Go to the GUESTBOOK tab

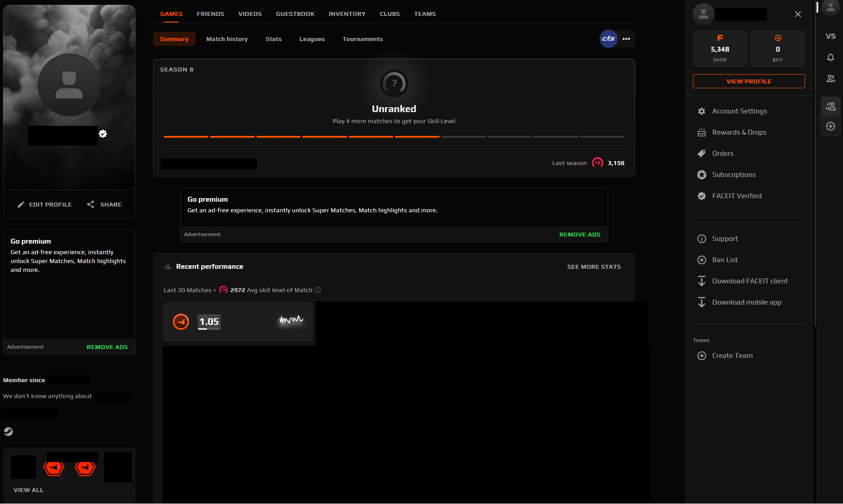pyautogui.click(x=295, y=14)
